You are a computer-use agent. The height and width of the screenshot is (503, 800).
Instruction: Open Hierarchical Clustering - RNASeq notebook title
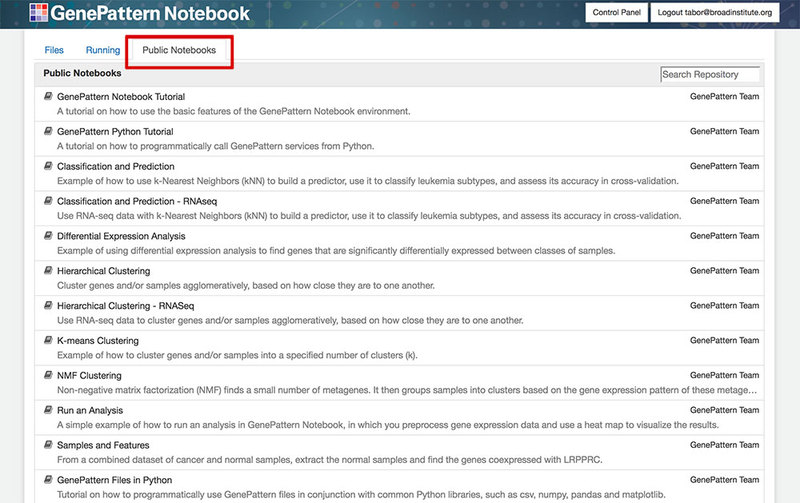[x=126, y=306]
